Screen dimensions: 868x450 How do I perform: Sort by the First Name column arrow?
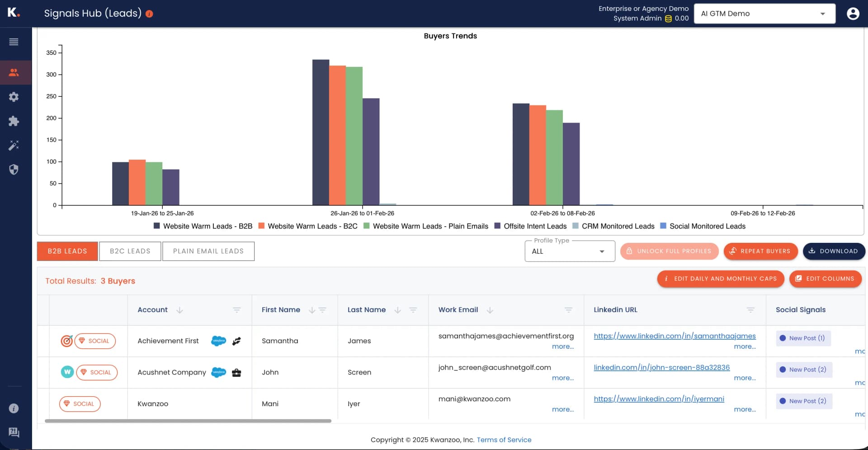[312, 310]
